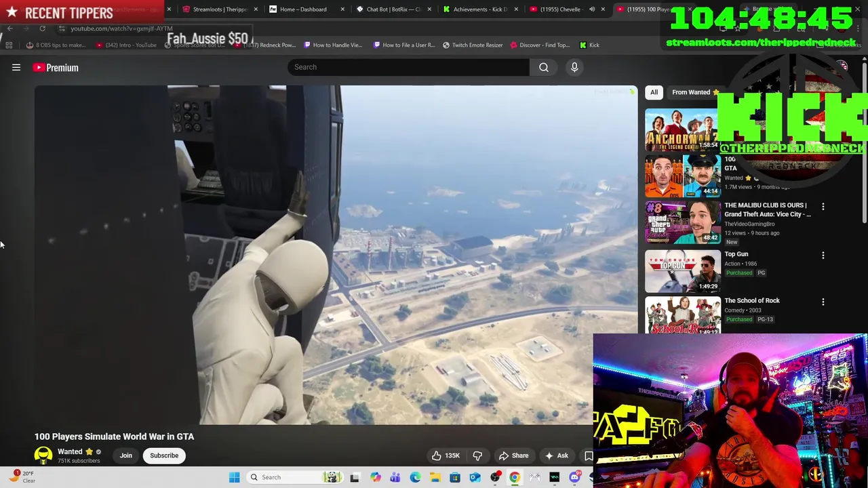Focus the YouTube search field
Image resolution: width=868 pixels, height=488 pixels.
coord(408,67)
